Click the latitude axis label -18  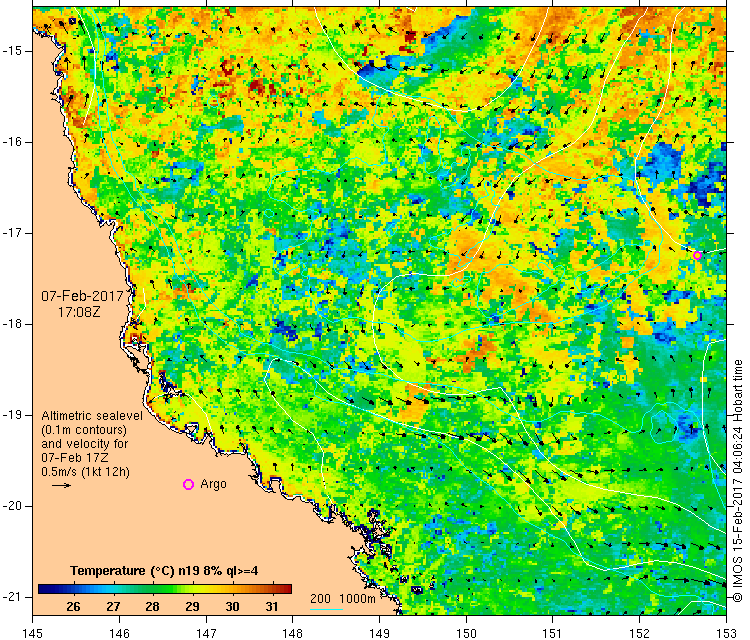(x=11, y=324)
